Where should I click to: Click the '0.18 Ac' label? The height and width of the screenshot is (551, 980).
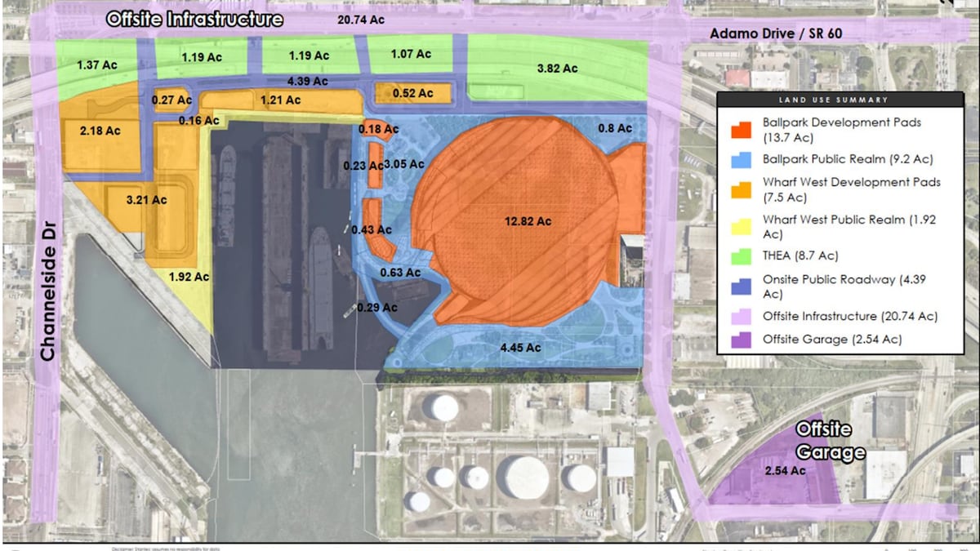click(x=379, y=129)
